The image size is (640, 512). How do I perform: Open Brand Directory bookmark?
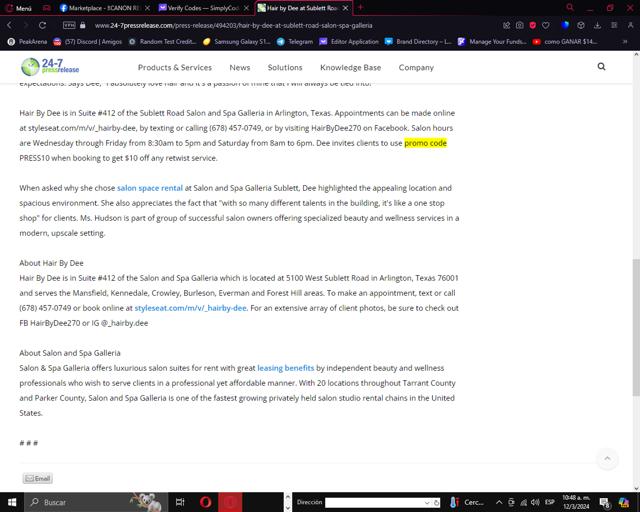coord(418,42)
